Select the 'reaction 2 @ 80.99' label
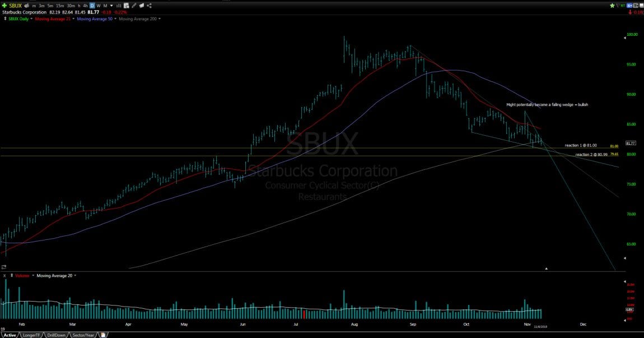This screenshot has width=644, height=338. pos(591,155)
